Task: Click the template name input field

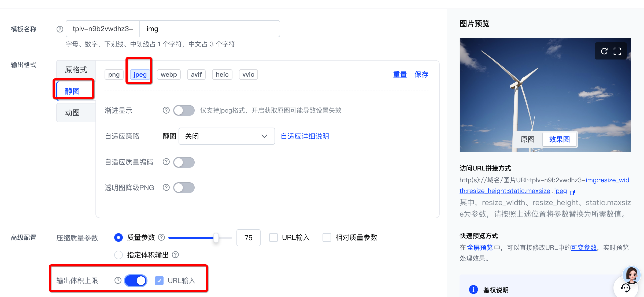Action: pyautogui.click(x=209, y=29)
